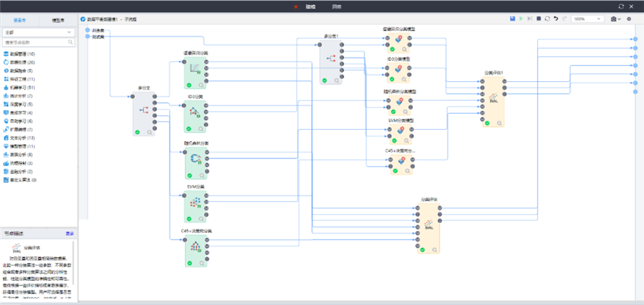This screenshot has height=305, width=644.
Task: Click magnifier icon on 分类评估1 node
Action: [x=498, y=123]
